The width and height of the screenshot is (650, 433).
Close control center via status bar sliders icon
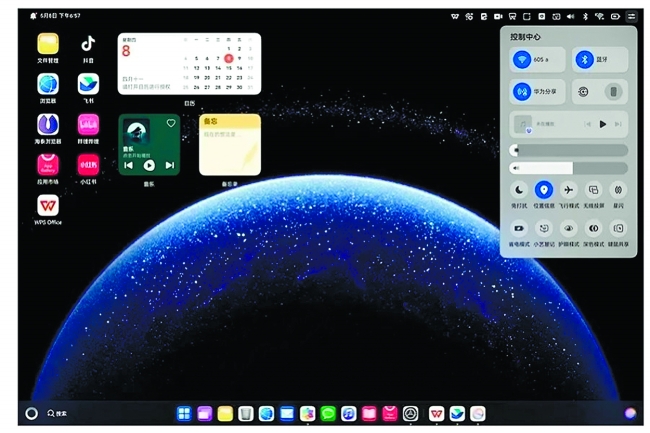pos(631,17)
